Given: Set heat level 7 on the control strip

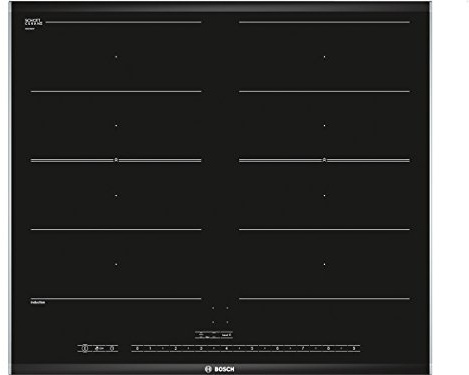Looking at the screenshot, I should click(x=303, y=349).
